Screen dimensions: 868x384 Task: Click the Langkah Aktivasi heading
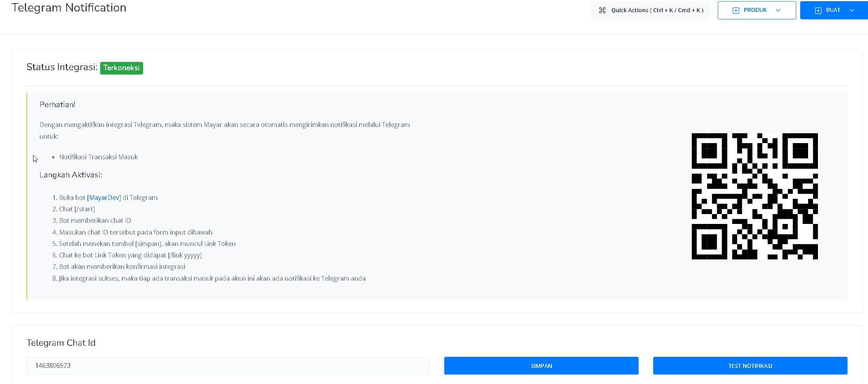coord(71,175)
